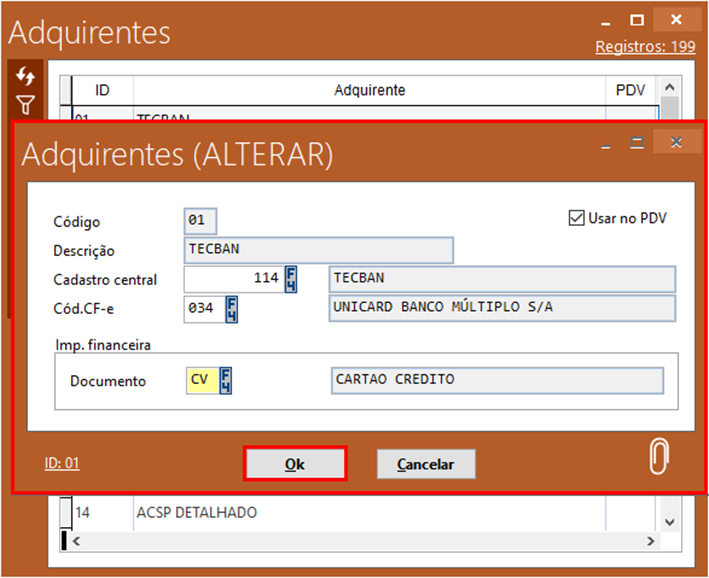The width and height of the screenshot is (709, 578).
Task: Sort by the Adquirente column header
Action: point(369,90)
